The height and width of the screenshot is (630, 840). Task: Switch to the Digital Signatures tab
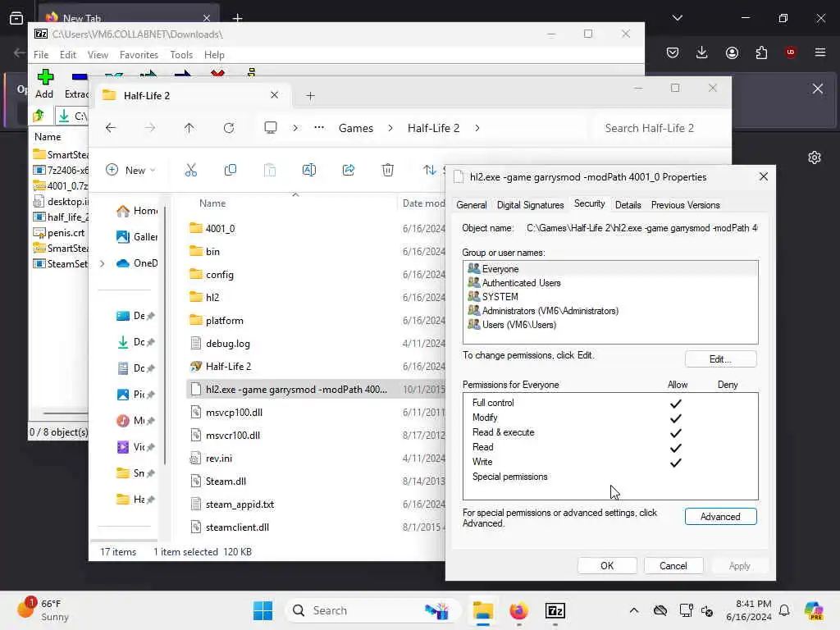pos(531,205)
